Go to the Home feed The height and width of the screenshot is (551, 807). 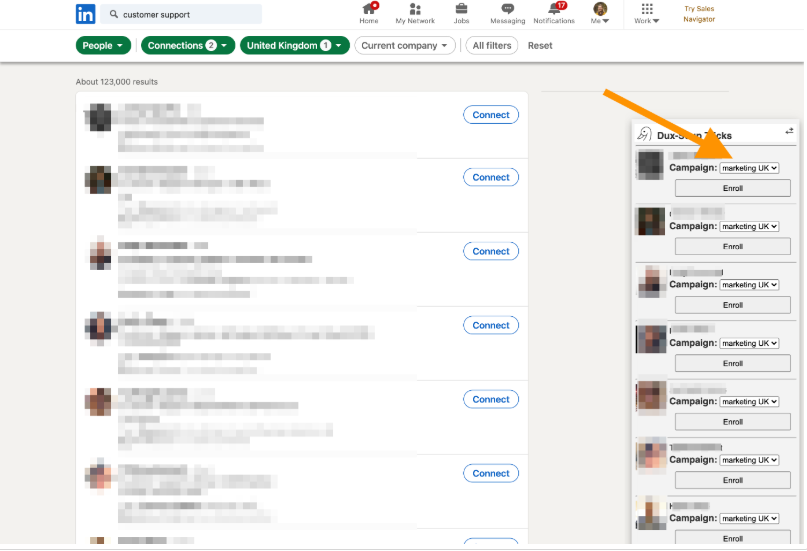[x=369, y=14]
